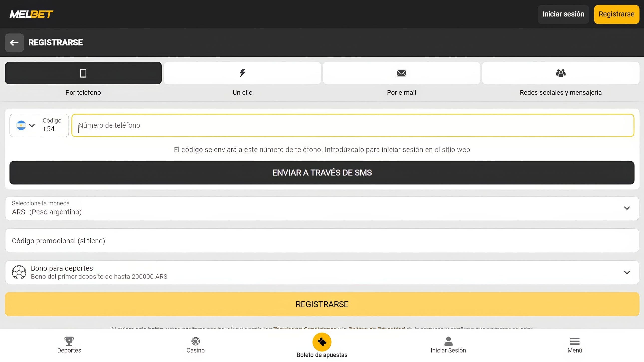
Task: Click the MELBET logo
Action: [x=31, y=14]
